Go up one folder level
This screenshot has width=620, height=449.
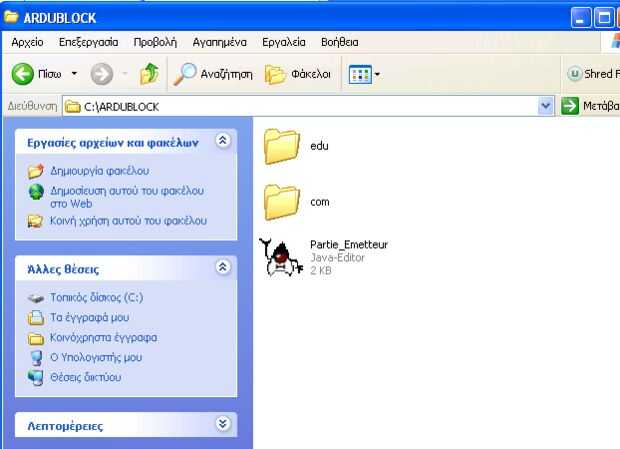[x=149, y=74]
